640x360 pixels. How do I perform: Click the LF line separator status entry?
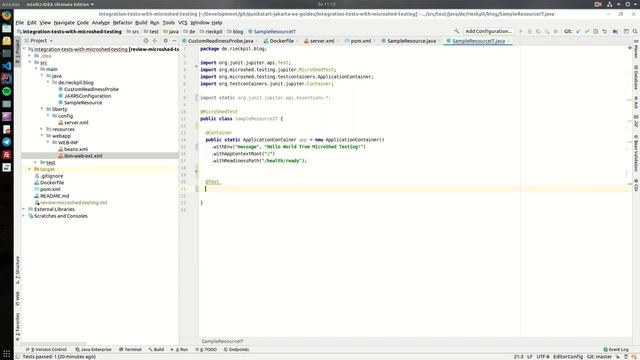529,357
